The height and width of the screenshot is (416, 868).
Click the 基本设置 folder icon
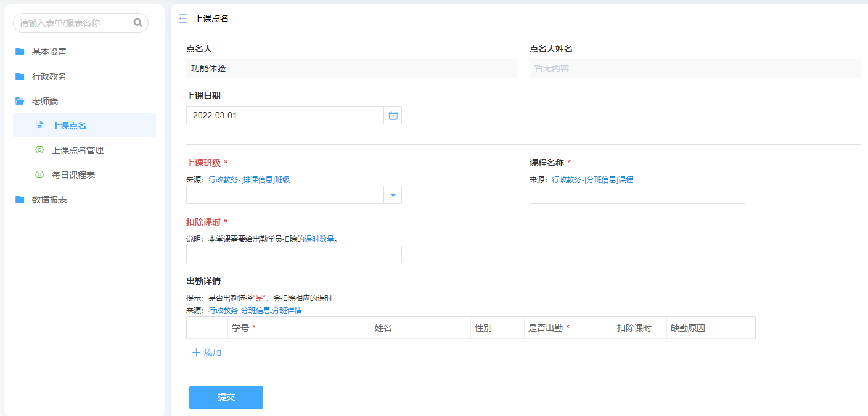pyautogui.click(x=20, y=52)
